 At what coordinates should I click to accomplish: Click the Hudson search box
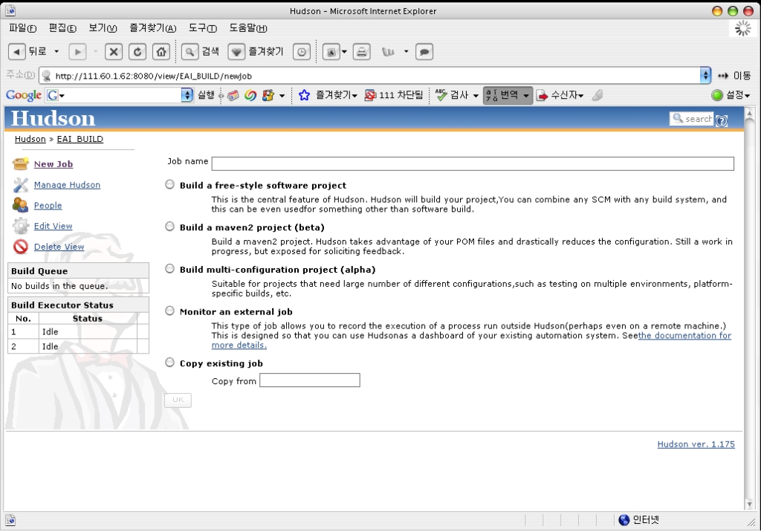(x=692, y=118)
